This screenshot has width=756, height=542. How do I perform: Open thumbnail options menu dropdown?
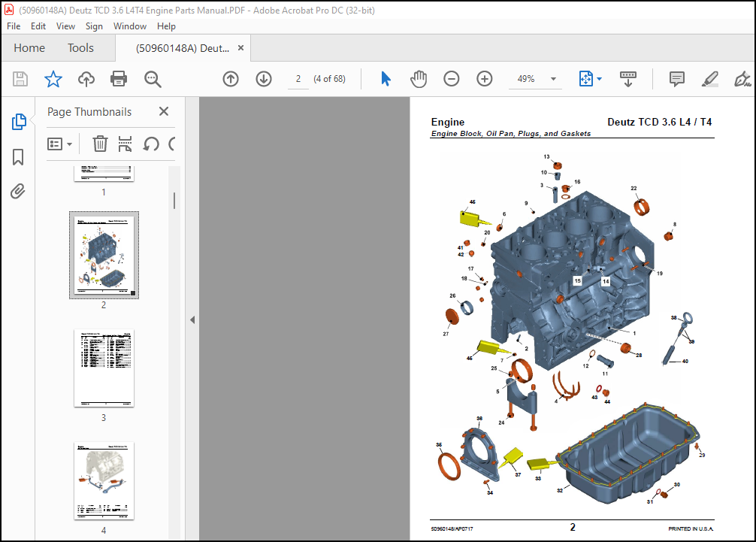click(x=60, y=144)
